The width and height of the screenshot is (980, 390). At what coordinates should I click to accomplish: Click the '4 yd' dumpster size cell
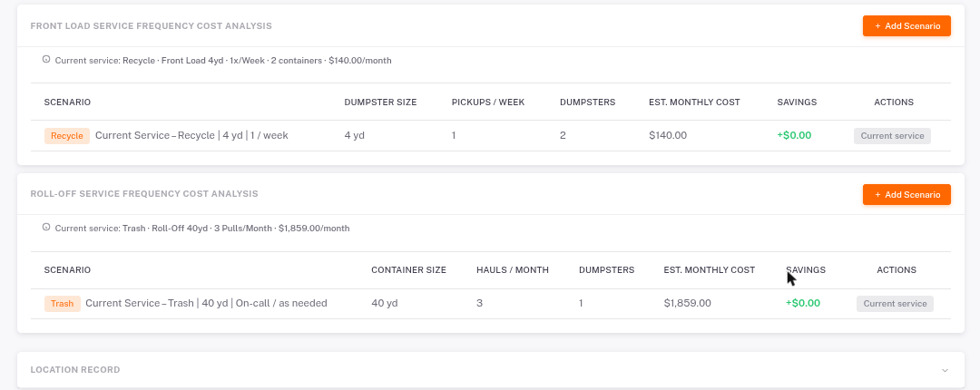pyautogui.click(x=355, y=135)
